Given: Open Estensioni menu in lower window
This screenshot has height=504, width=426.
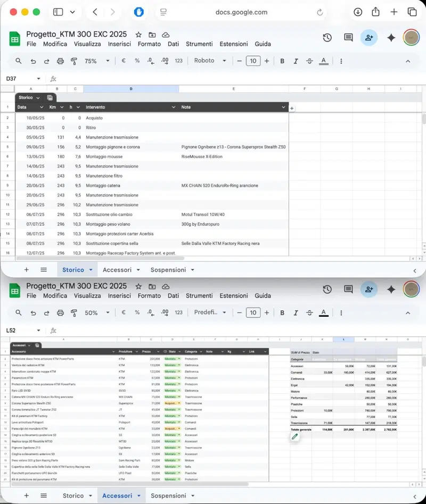Looking at the screenshot, I should (234, 296).
